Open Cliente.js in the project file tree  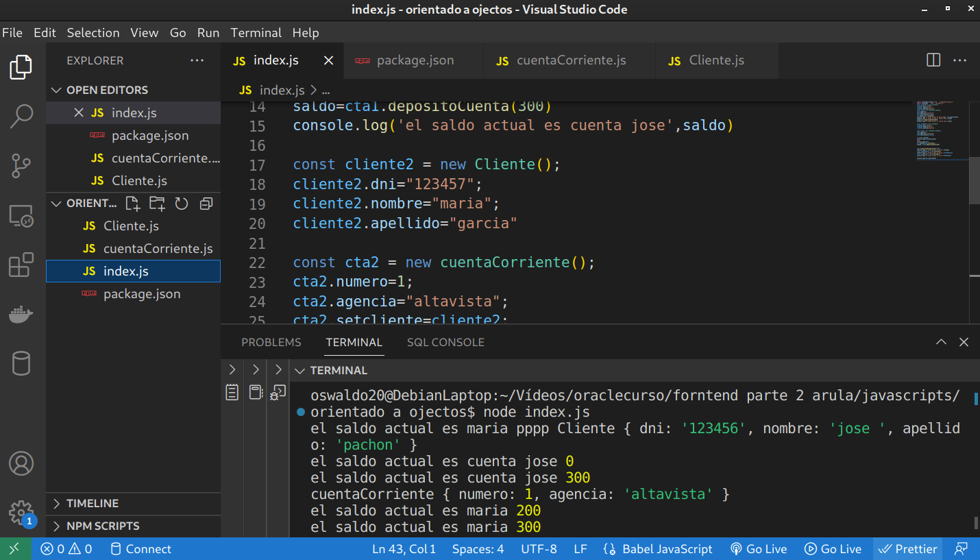[133, 226]
